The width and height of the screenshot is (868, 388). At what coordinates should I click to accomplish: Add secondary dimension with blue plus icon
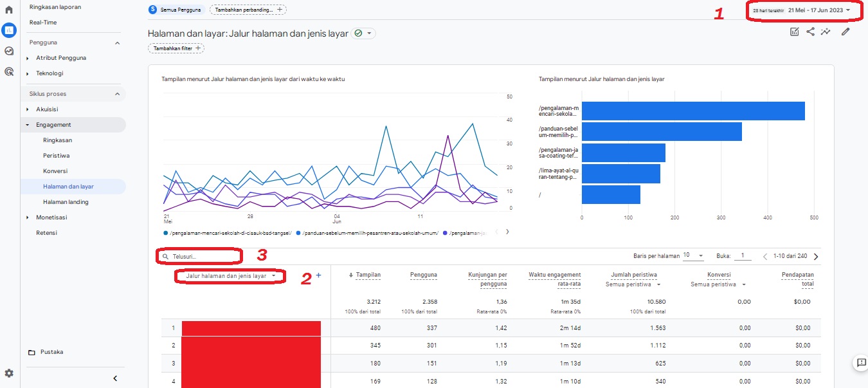[318, 275]
